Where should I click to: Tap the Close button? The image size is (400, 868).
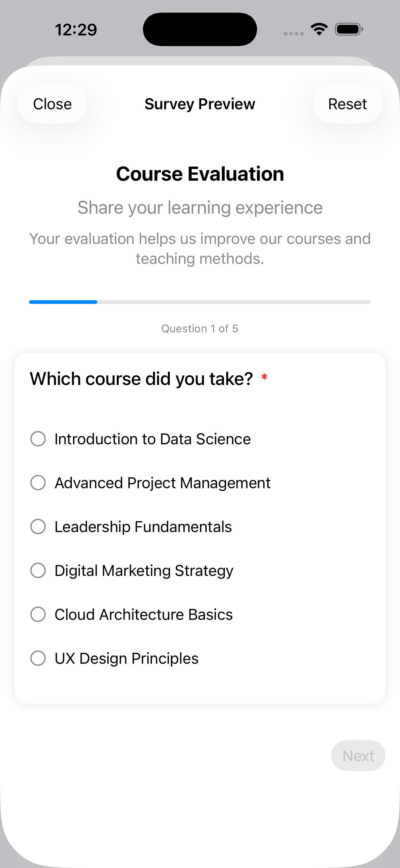pos(52,104)
